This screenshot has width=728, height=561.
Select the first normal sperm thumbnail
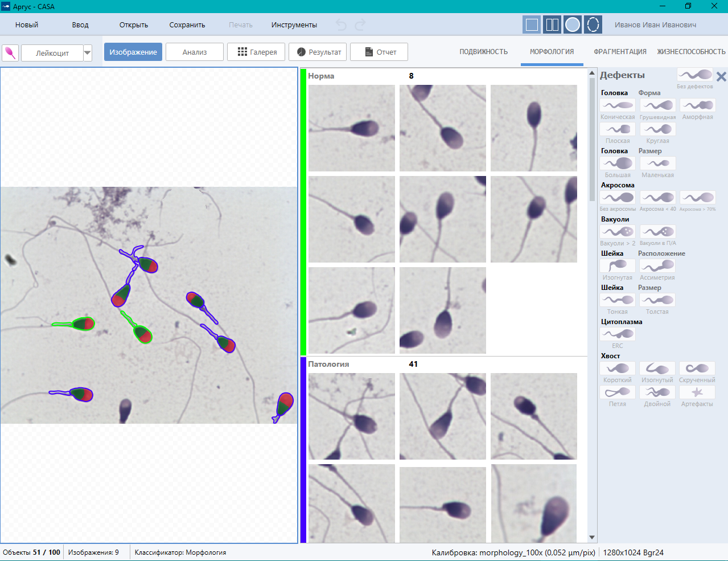351,128
